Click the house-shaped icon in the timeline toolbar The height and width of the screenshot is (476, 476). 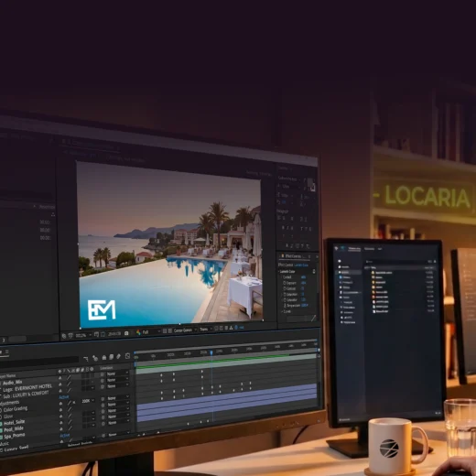103,357
